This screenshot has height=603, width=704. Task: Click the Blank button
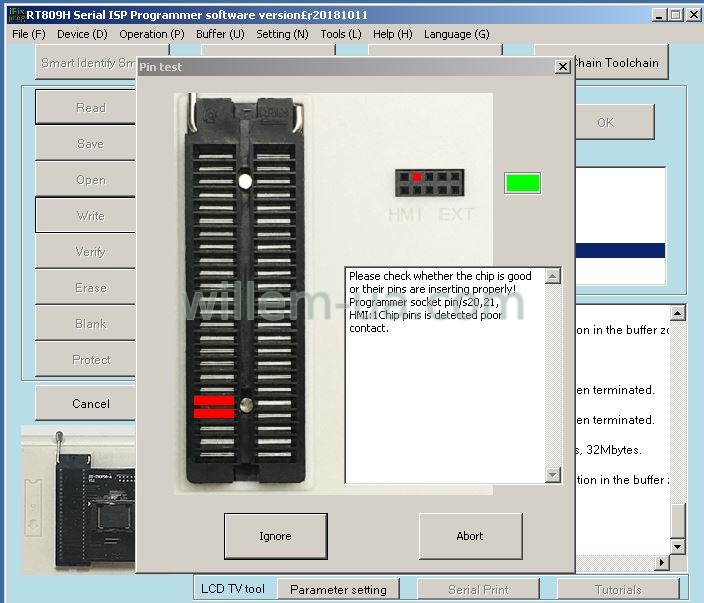click(x=85, y=323)
